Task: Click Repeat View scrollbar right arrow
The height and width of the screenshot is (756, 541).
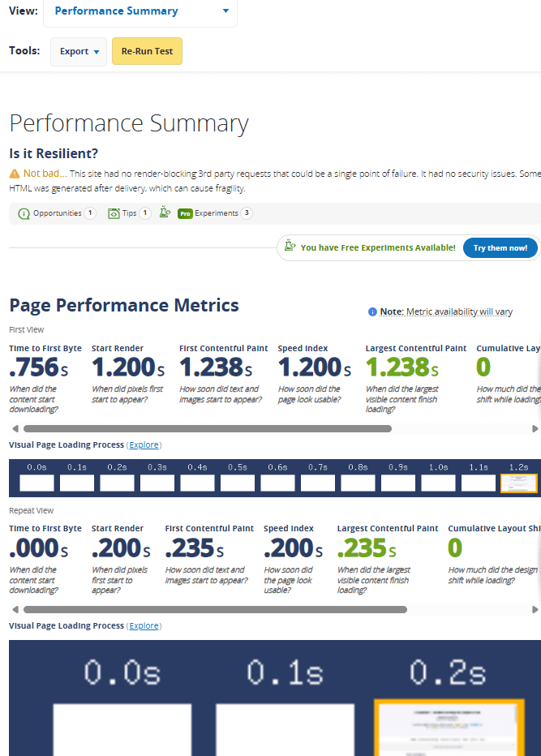Action: [535, 609]
